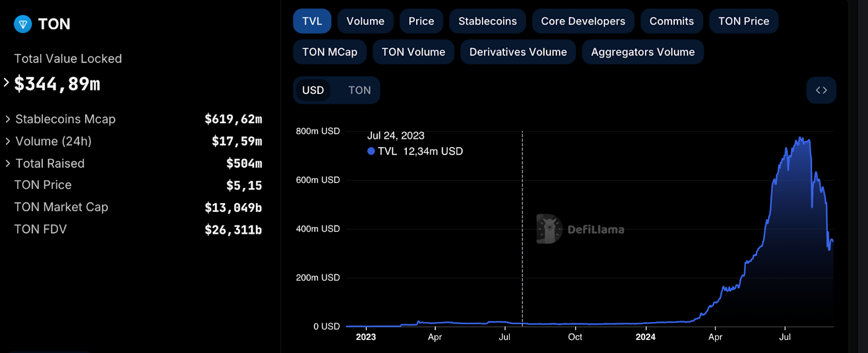Expand the Volume (24h) row
Image resolution: width=868 pixels, height=353 pixels.
coord(8,141)
